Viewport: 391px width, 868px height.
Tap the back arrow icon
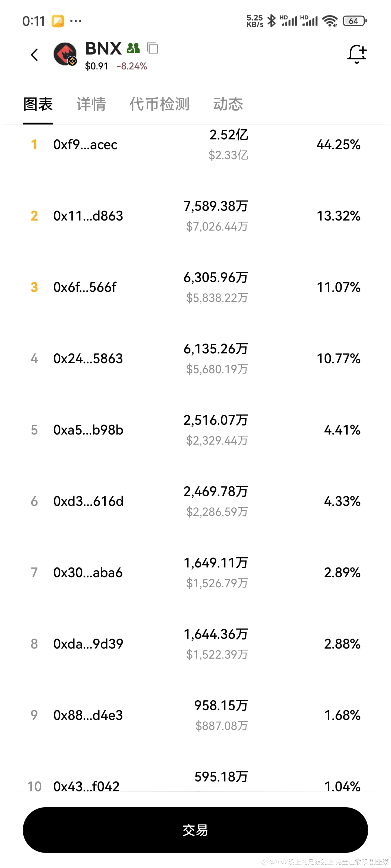pos(34,55)
